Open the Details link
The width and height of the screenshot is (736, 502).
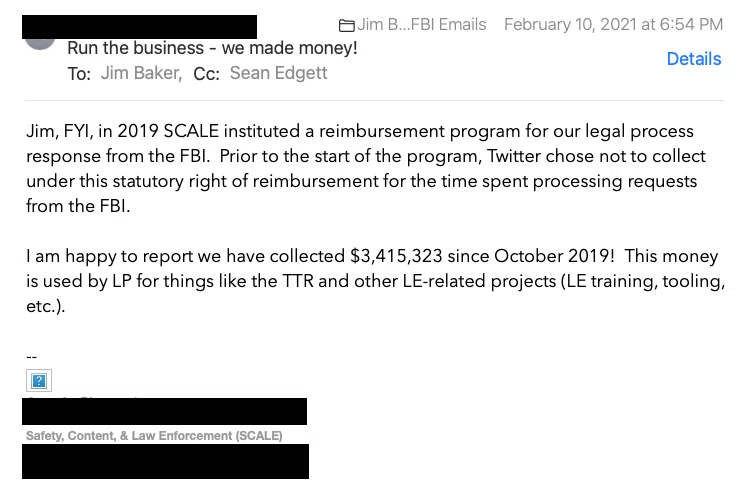tap(694, 59)
